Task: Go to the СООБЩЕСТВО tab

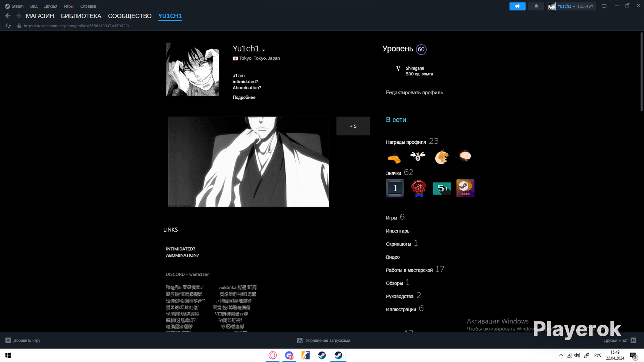Action: 130,16
